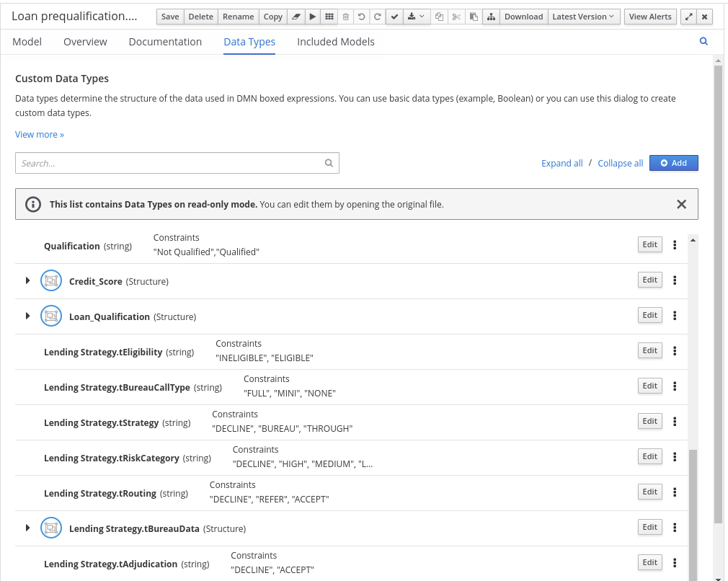Open kebab menu for Qualification data type
728x581 pixels.
pos(675,245)
